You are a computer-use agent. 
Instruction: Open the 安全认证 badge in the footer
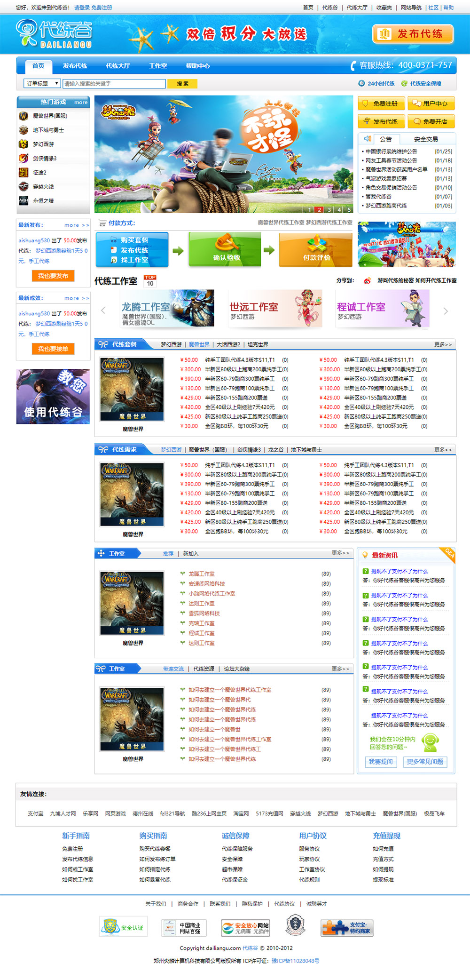[123, 927]
